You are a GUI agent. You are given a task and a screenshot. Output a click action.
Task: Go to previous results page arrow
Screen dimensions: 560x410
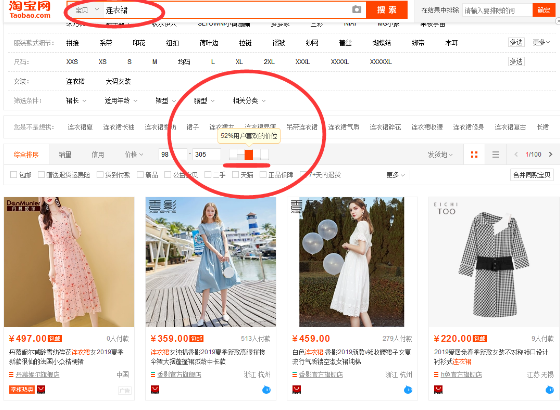coord(516,154)
